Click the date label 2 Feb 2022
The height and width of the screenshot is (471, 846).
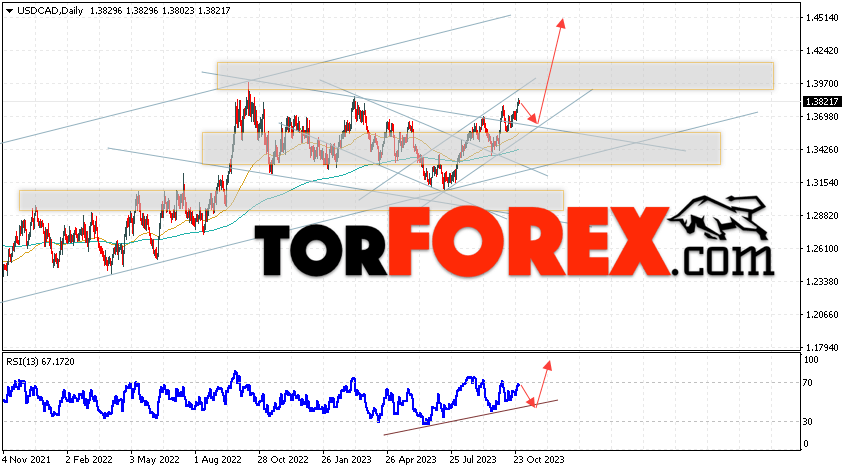(x=89, y=460)
